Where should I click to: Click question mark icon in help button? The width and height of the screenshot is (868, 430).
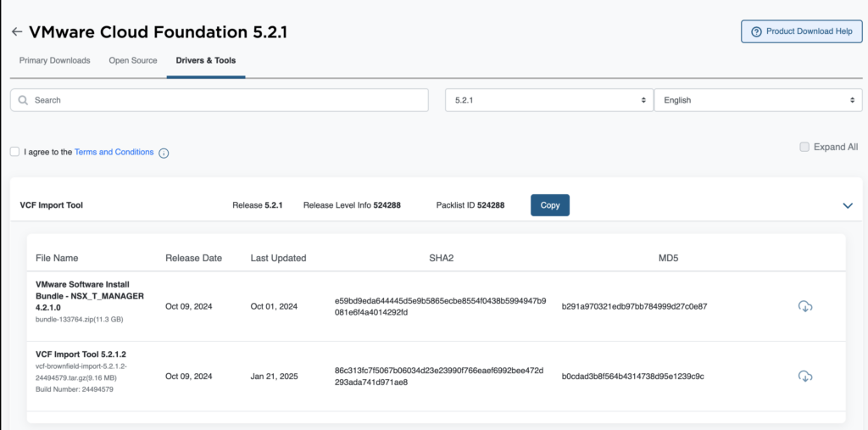tap(756, 31)
